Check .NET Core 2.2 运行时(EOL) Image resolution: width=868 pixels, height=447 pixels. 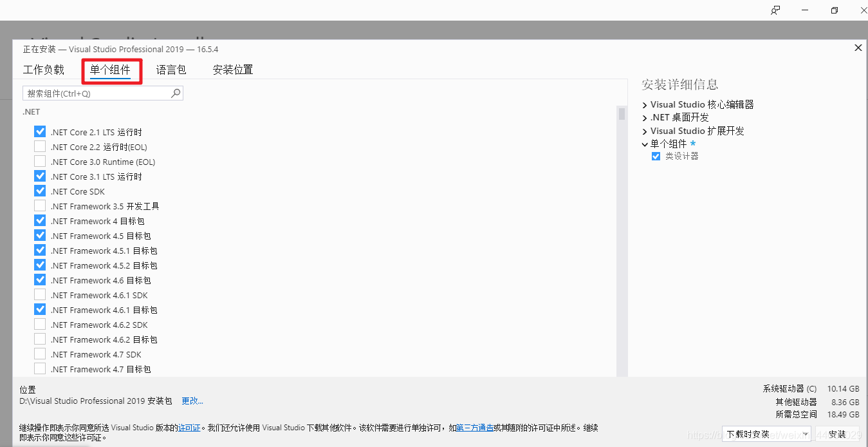click(x=40, y=147)
